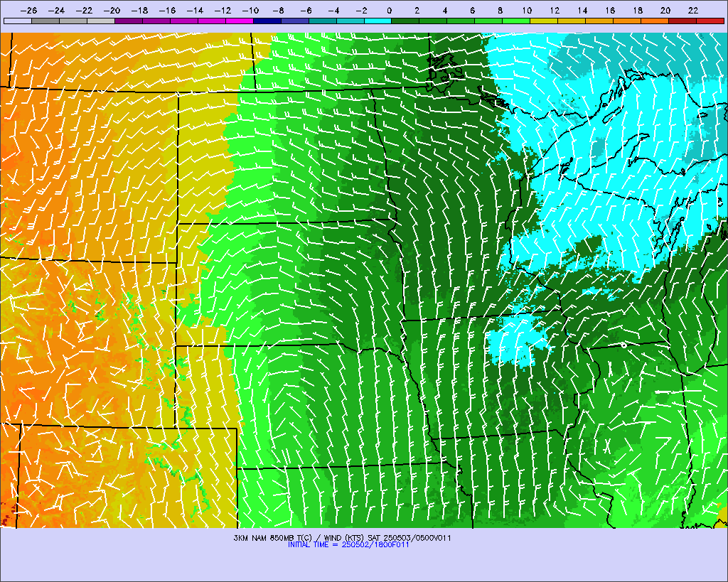
Task: Click the blue 'INITIAL TIME = 250502/1800F011' text
Action: (x=348, y=544)
